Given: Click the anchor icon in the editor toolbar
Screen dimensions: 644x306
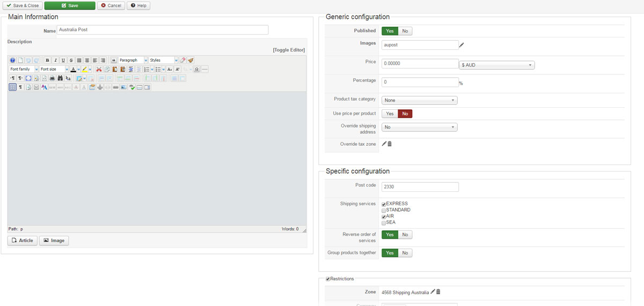Looking at the screenshot, I should tap(100, 87).
